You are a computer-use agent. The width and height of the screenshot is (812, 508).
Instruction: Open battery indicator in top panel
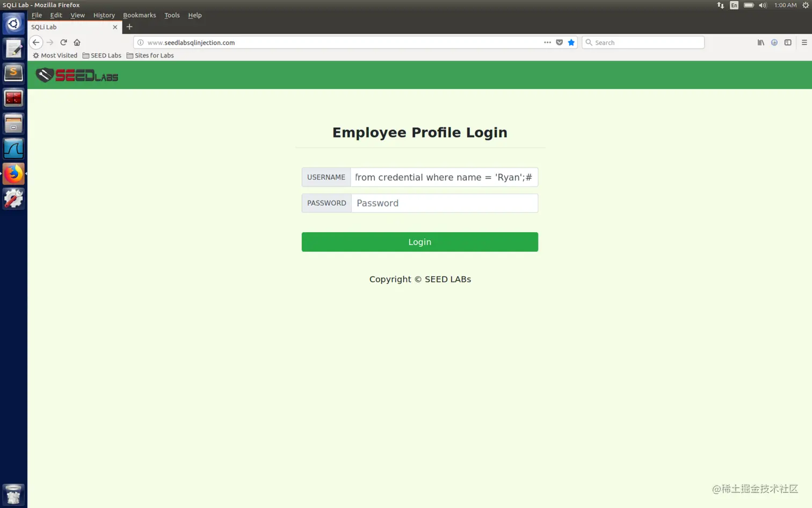coord(749,5)
